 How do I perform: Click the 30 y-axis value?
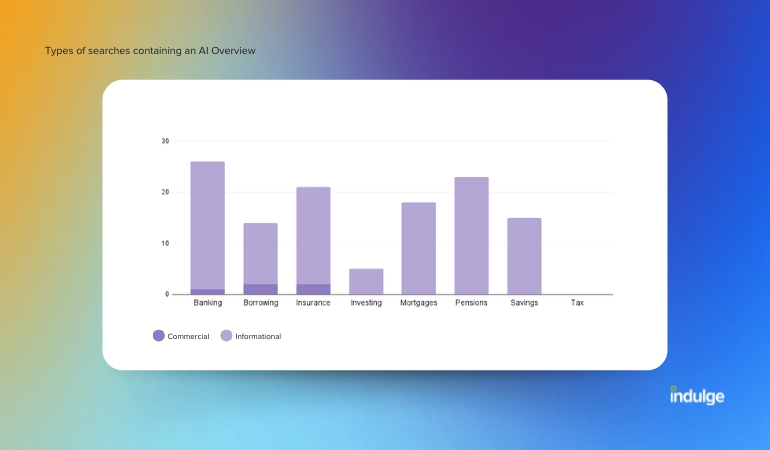pyautogui.click(x=165, y=141)
